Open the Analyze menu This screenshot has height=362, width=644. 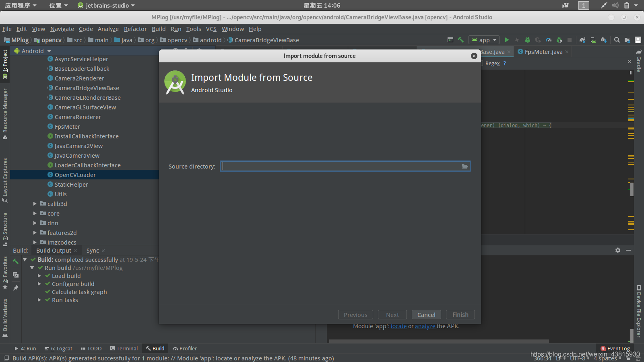(108, 29)
